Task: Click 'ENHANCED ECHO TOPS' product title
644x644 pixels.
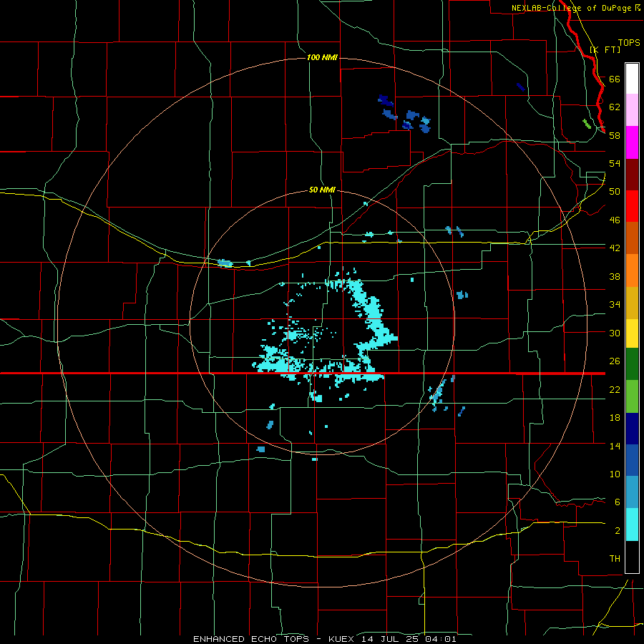Action: [x=251, y=639]
